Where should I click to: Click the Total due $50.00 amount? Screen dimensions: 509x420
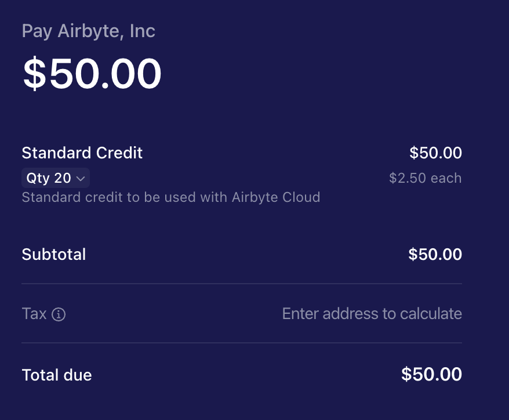[431, 374]
